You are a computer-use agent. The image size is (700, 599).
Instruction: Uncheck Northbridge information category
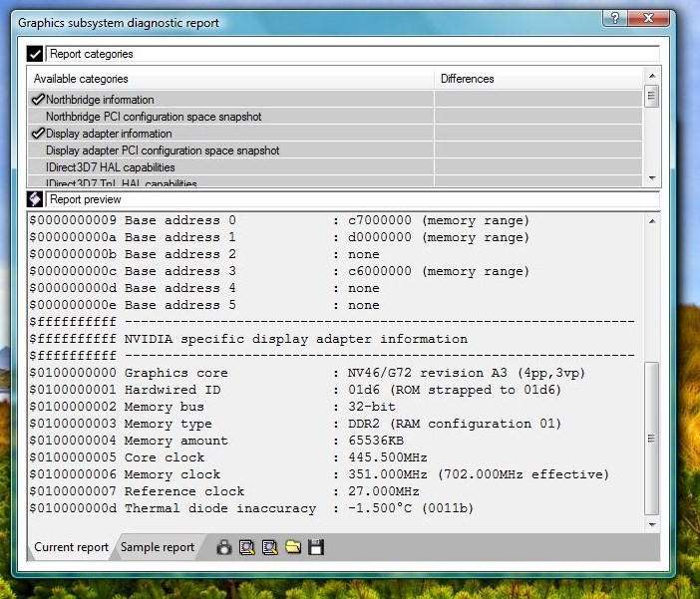tap(39, 99)
